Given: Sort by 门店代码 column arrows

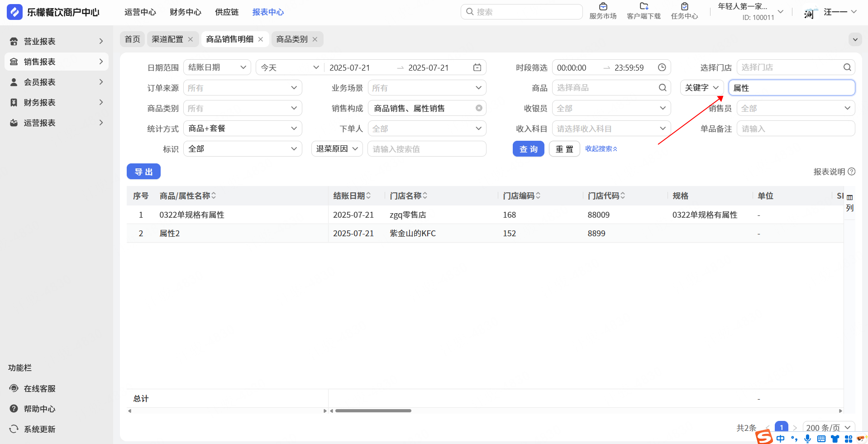Looking at the screenshot, I should (623, 196).
